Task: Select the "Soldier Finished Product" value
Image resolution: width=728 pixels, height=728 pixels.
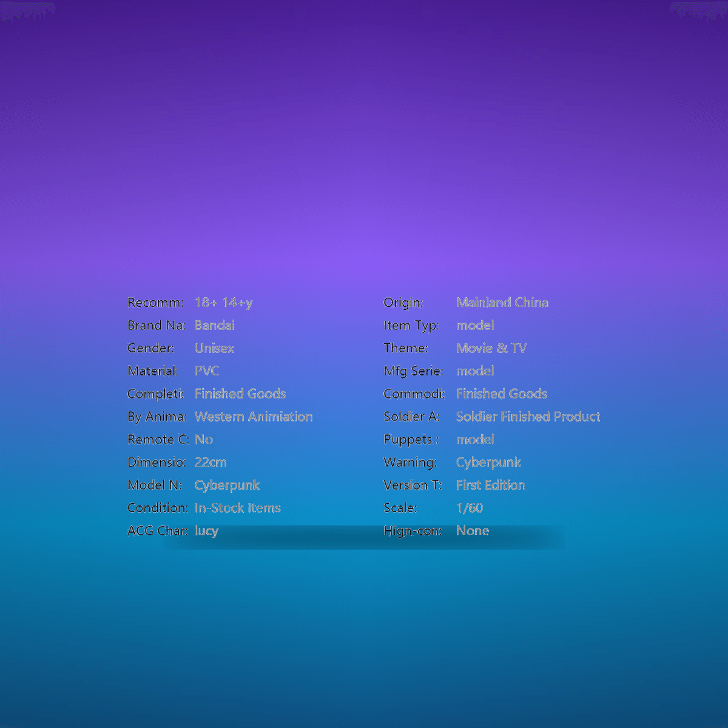Action: click(x=528, y=417)
